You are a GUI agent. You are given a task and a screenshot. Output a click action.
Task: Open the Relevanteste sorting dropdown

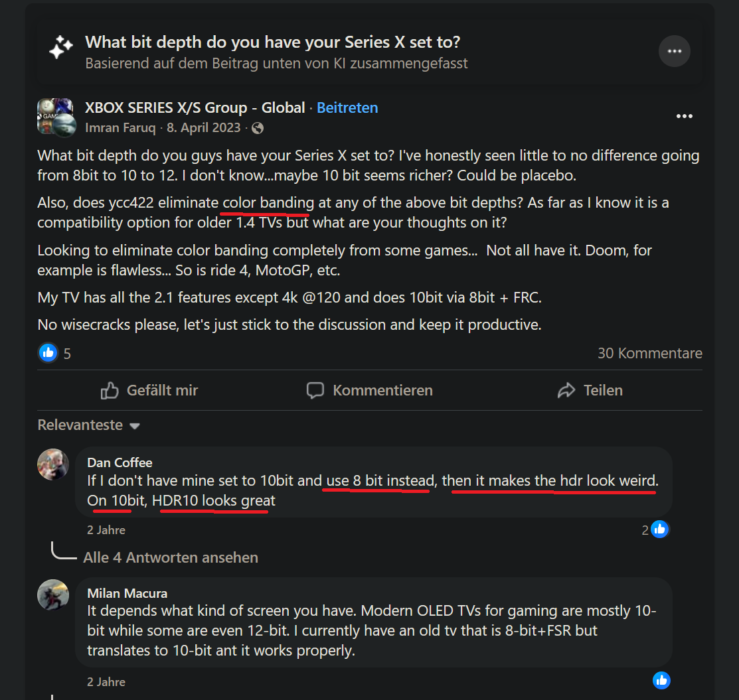pos(88,425)
